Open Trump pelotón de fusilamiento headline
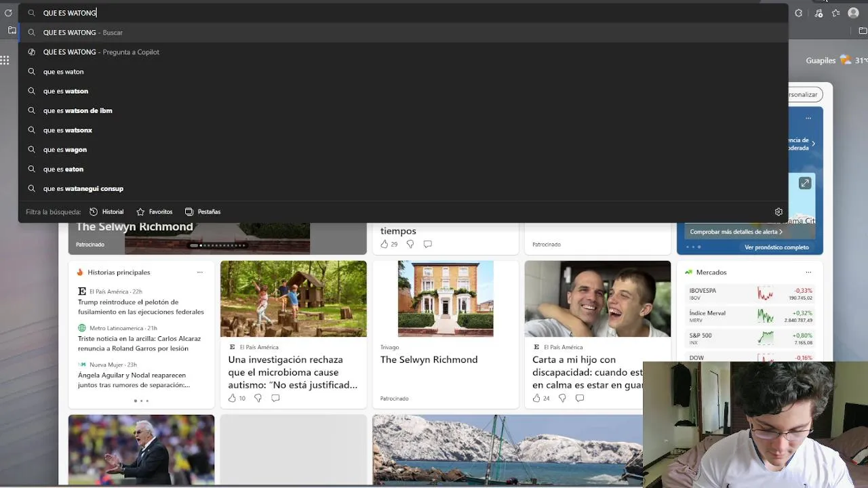The height and width of the screenshot is (488, 868). [x=141, y=307]
